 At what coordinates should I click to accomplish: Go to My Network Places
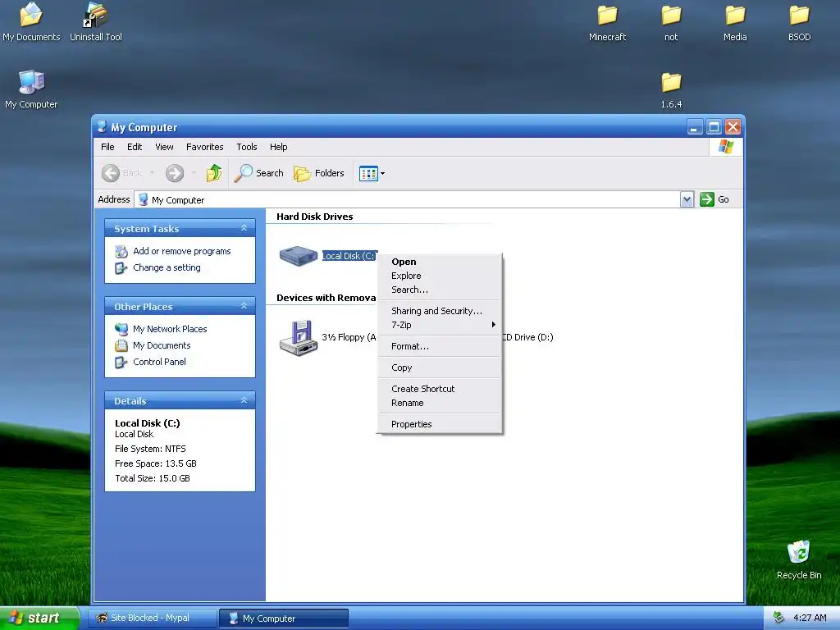pos(170,329)
